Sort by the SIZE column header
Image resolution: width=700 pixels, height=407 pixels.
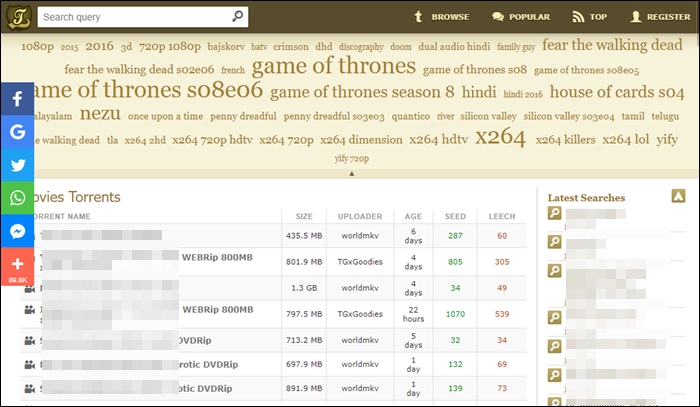click(304, 216)
